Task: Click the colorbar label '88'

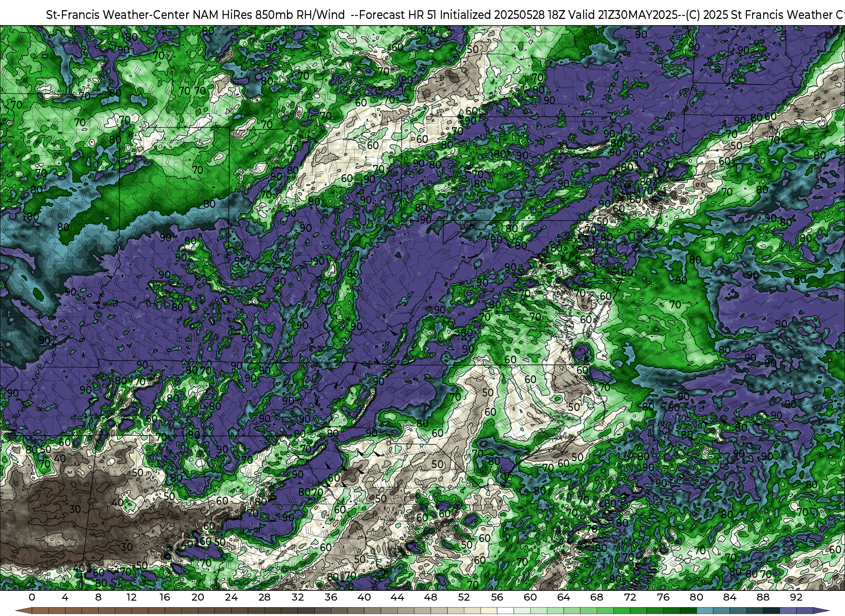Action: [763, 597]
